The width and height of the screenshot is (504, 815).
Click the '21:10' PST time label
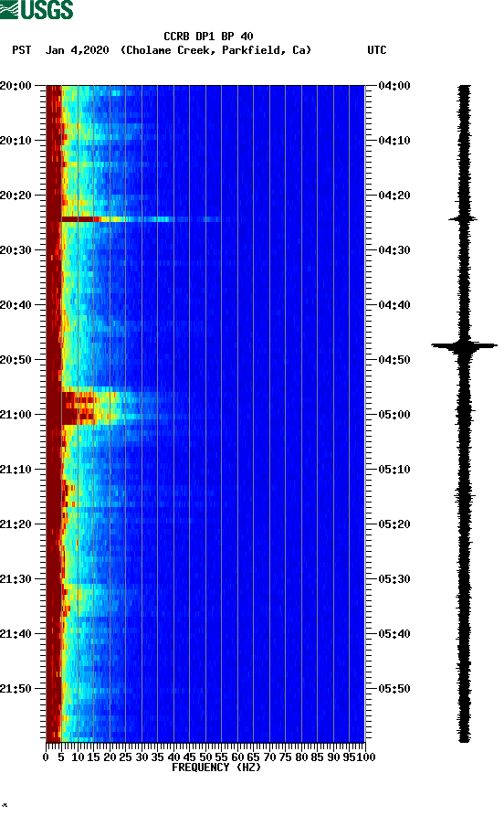pos(16,470)
